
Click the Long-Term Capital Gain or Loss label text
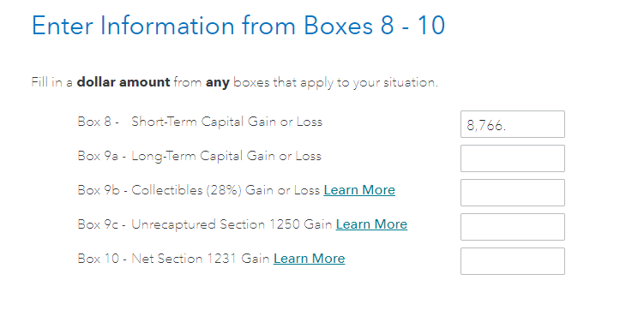click(x=226, y=156)
